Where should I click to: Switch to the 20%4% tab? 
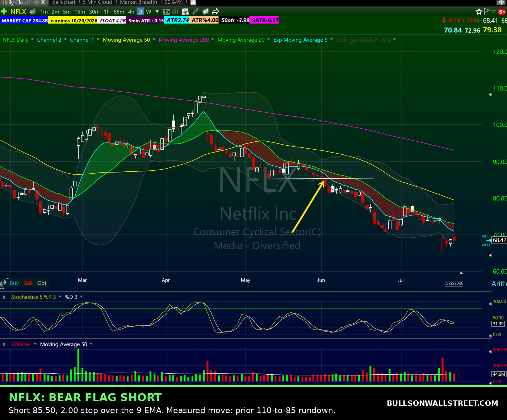click(x=173, y=2)
